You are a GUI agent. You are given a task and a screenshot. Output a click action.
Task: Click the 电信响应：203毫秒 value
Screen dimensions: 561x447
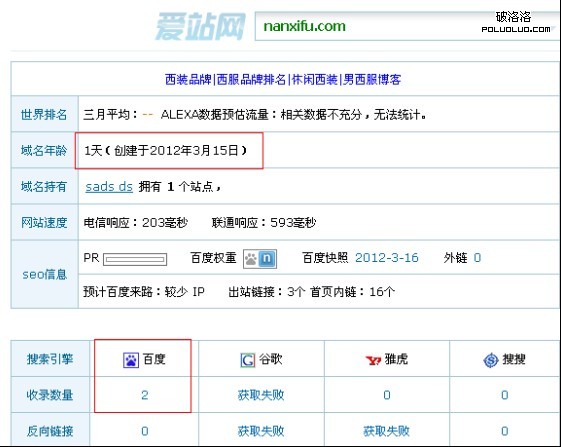136,223
